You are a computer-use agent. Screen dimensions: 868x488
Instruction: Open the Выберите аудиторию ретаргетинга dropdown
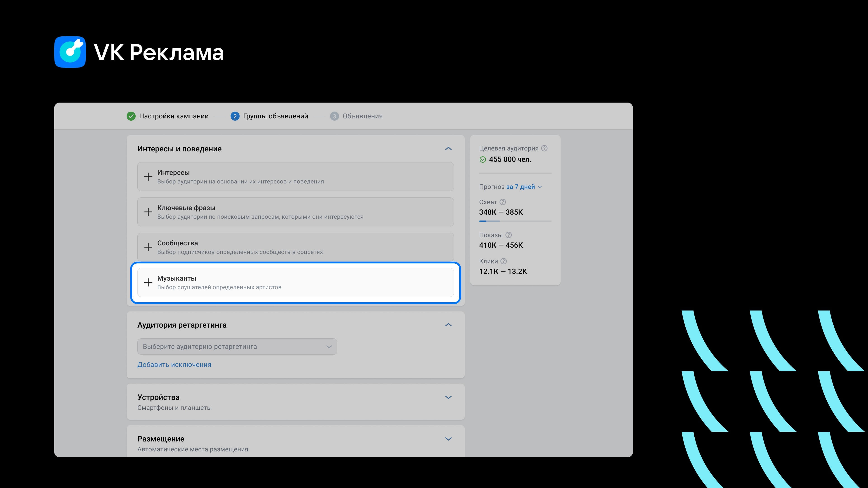(x=237, y=347)
